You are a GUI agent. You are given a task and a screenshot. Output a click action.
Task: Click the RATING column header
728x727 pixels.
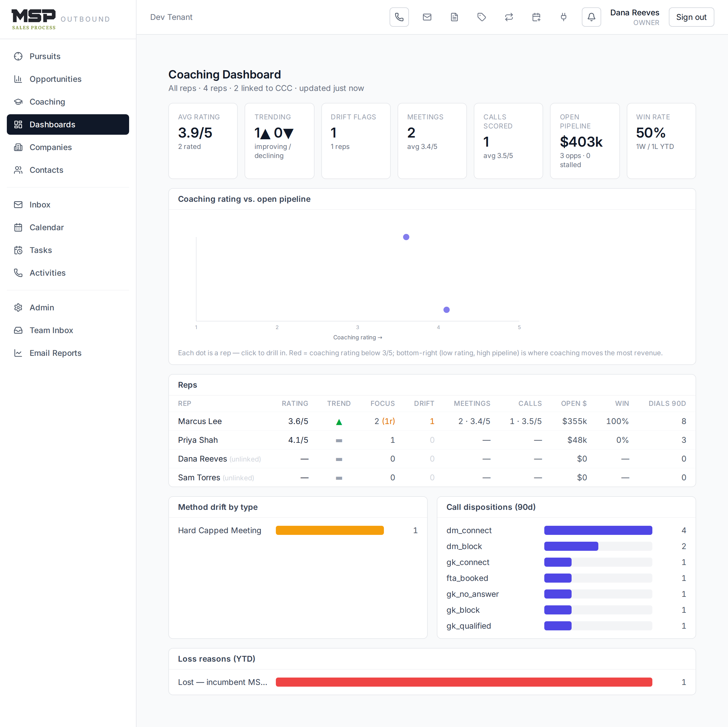[x=295, y=403]
